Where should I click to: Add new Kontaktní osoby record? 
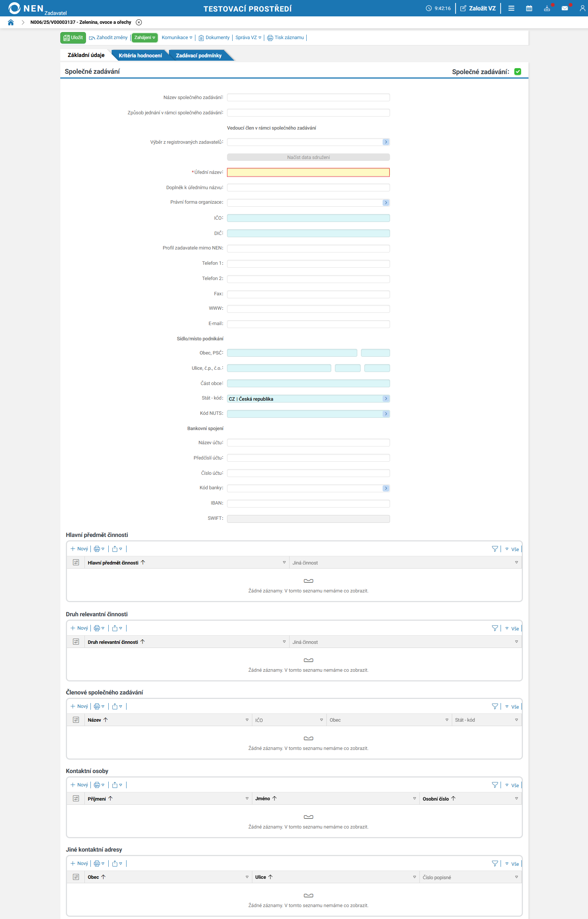tap(79, 785)
